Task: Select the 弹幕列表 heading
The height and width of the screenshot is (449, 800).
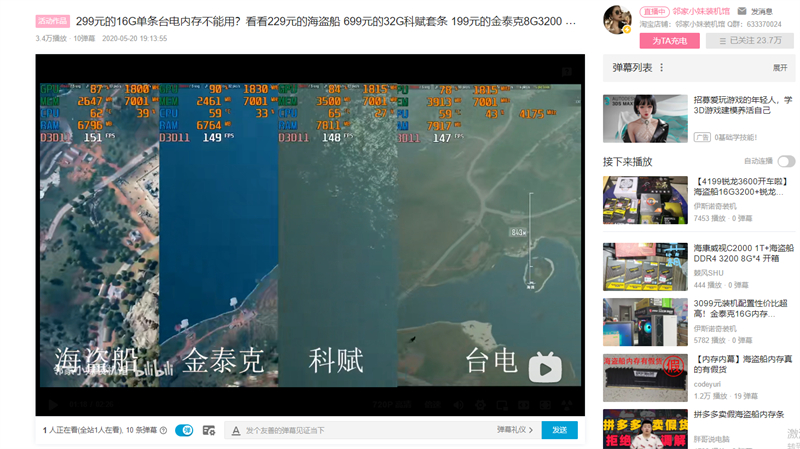Action: tap(632, 67)
